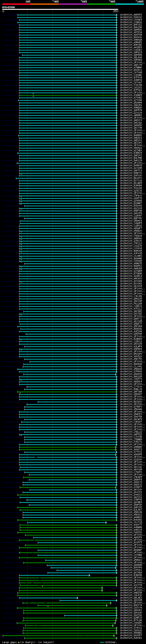Open hit UniRef100_B4G286
This screenshot has height=644, width=146.
(131, 27)
